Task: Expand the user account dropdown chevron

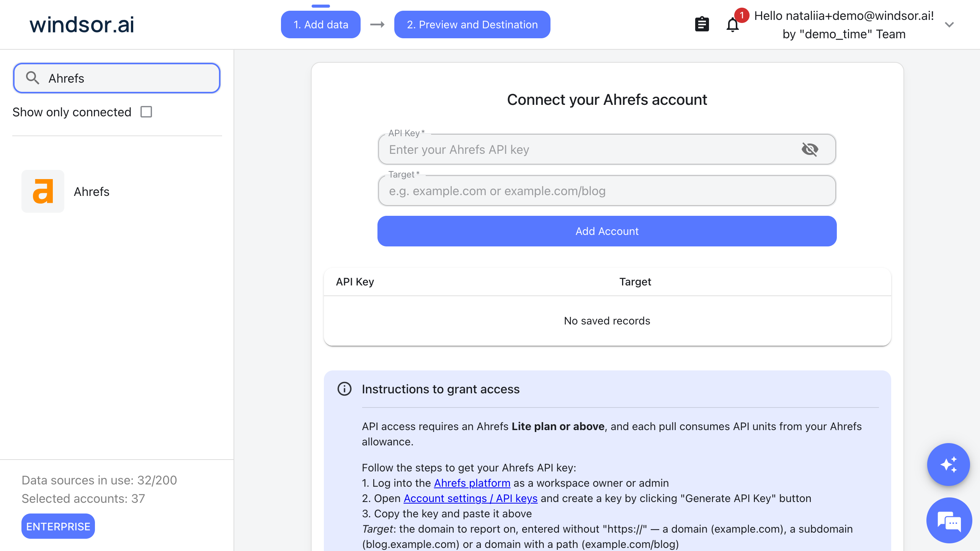Action: (949, 25)
